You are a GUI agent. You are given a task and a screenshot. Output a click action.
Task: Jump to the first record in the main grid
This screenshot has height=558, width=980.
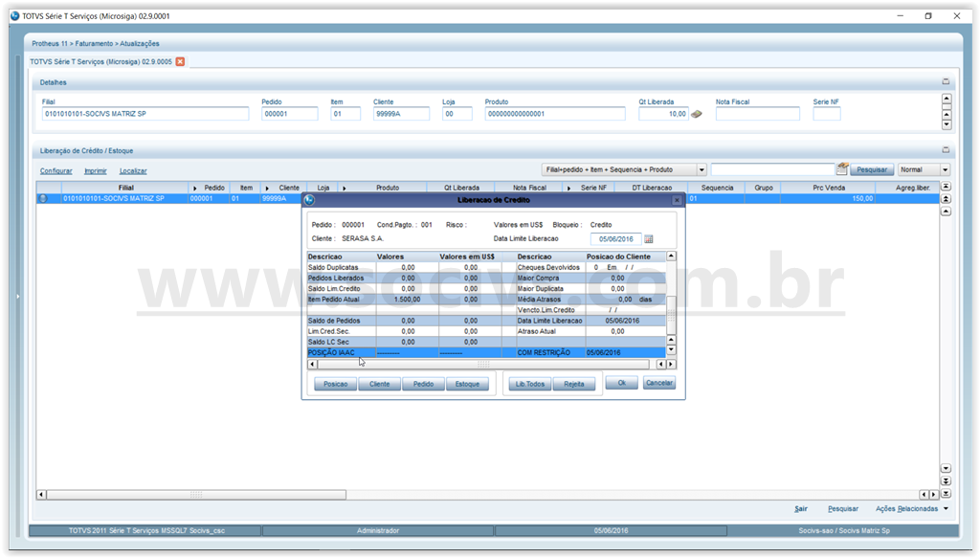click(947, 187)
